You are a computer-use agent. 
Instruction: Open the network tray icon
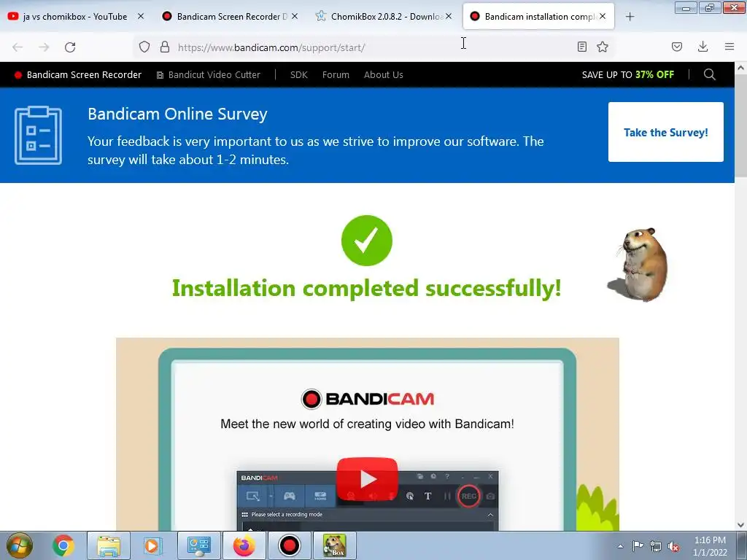[656, 546]
